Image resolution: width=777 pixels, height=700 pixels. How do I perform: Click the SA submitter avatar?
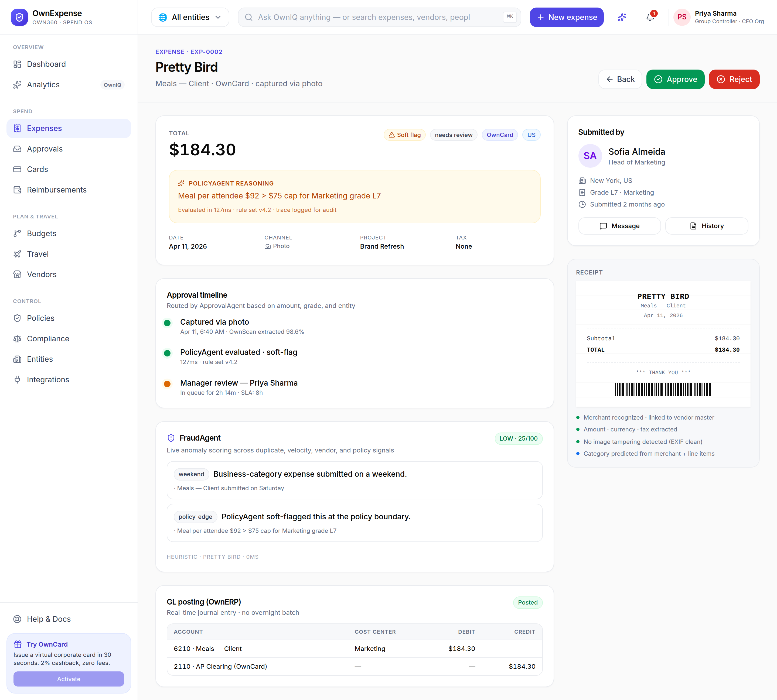[590, 156]
